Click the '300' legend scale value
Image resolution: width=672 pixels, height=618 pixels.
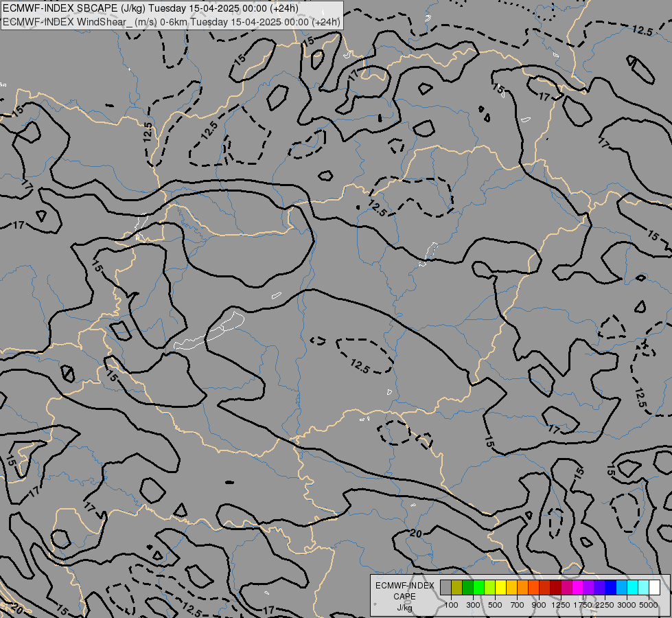pyautogui.click(x=473, y=605)
